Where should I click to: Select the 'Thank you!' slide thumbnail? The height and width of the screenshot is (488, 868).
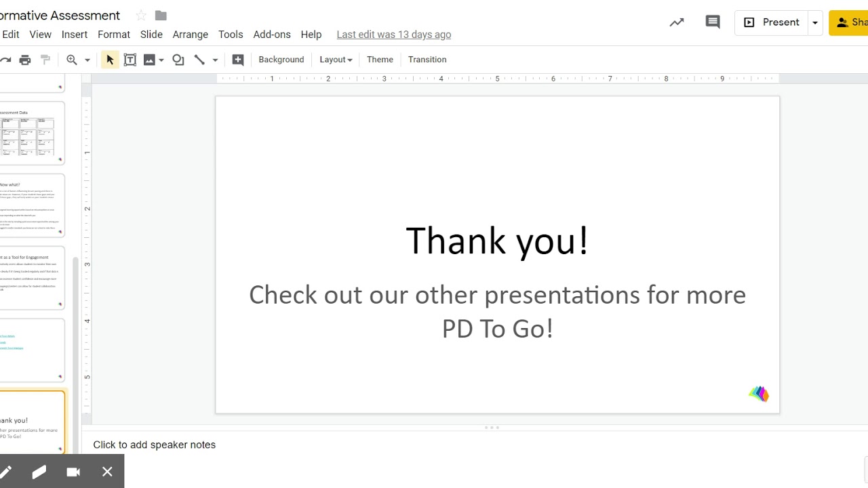[32, 422]
